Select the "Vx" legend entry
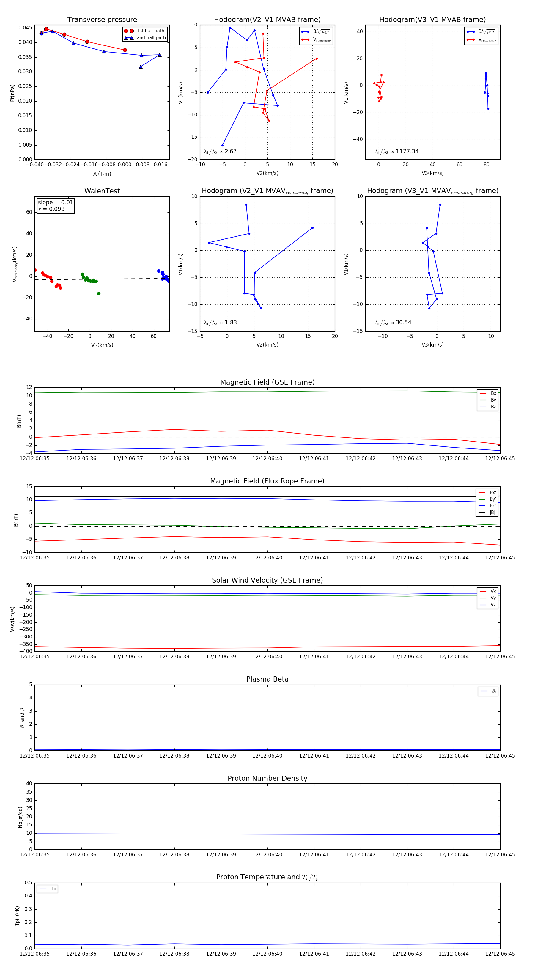Viewport: 535px width, 980px height. pyautogui.click(x=488, y=592)
